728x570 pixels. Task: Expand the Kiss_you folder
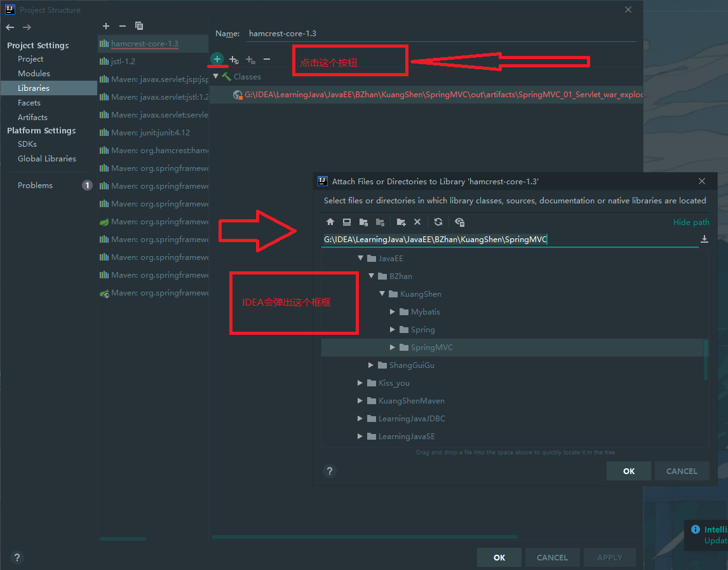point(360,383)
